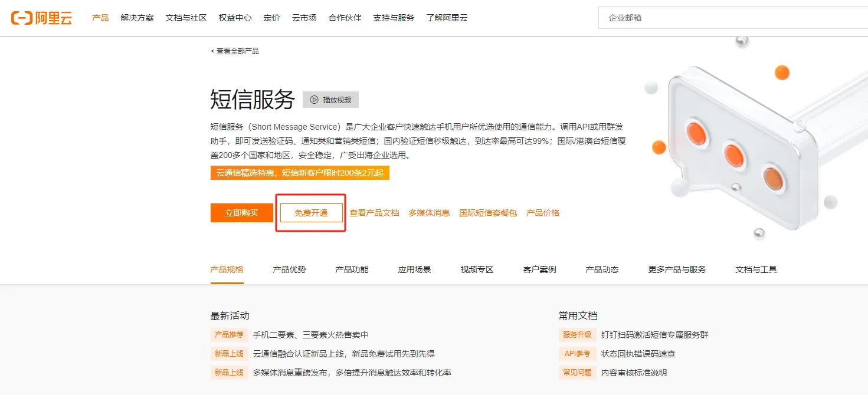
Task: Open the 解决方案 menu
Action: 137,18
